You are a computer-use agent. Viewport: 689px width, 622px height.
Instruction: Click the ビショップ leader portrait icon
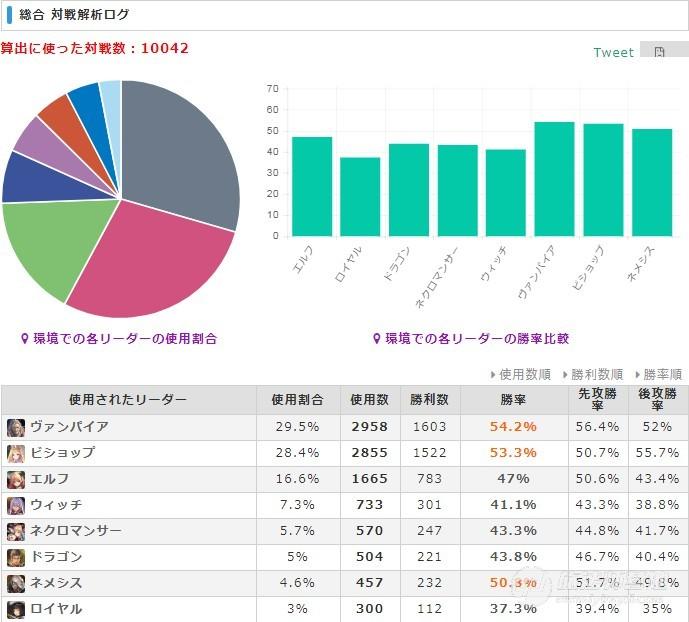(16, 454)
